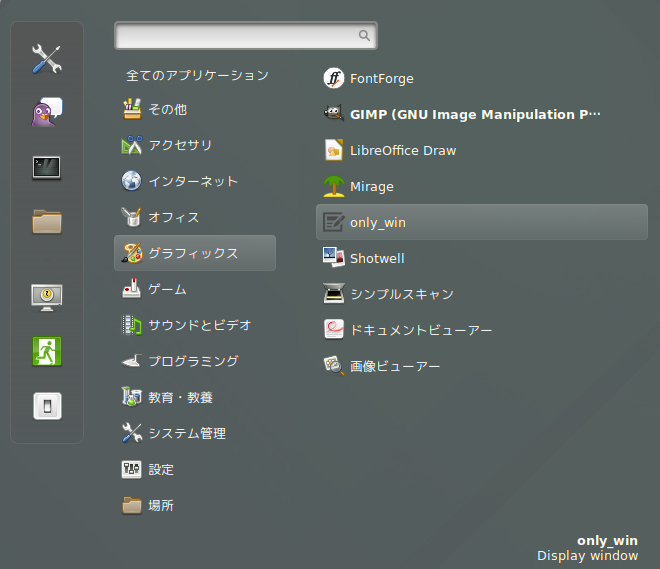
Task: Launch GIMP image editor
Action: click(x=475, y=114)
